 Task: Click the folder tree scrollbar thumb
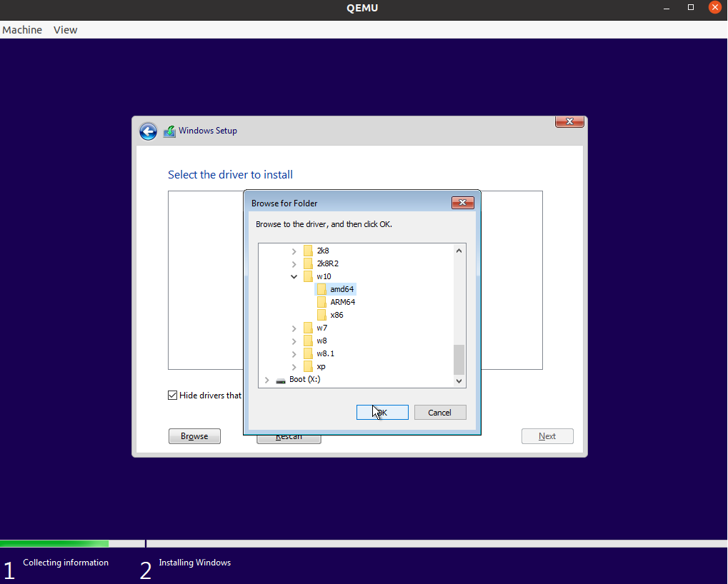[459, 360]
